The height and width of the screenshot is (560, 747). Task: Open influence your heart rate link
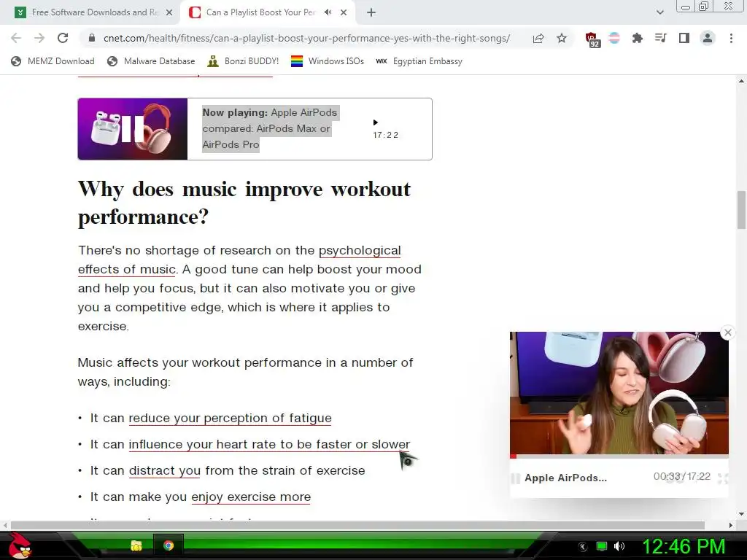pyautogui.click(x=269, y=444)
